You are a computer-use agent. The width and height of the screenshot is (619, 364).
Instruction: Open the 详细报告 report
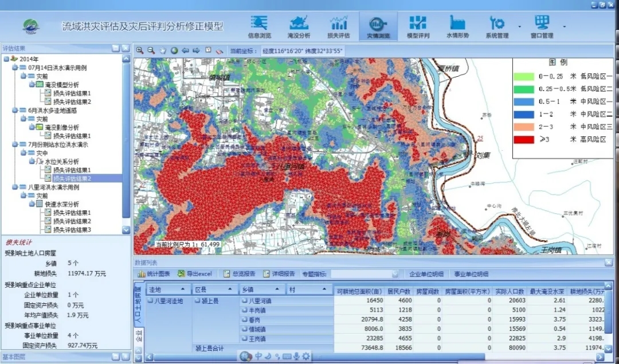click(279, 274)
